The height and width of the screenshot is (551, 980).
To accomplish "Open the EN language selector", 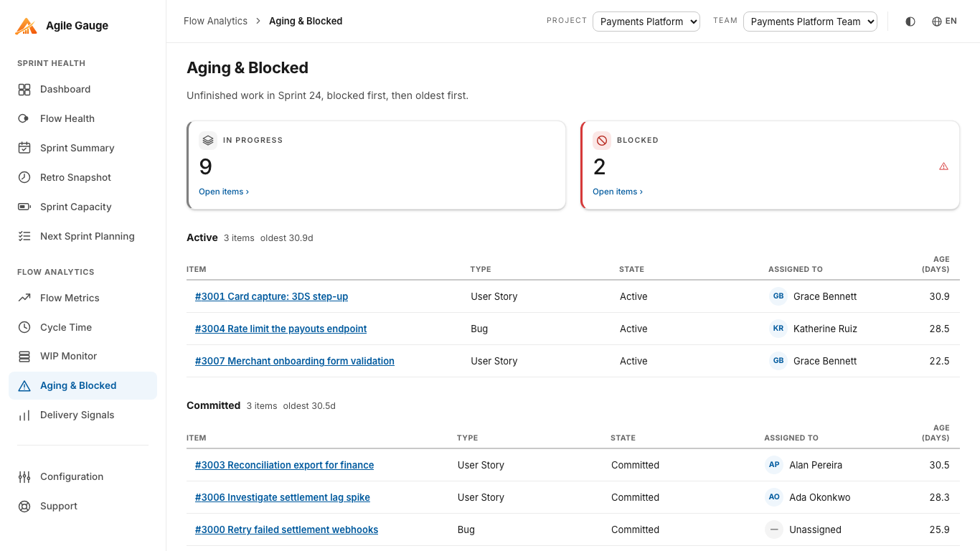I will [944, 22].
